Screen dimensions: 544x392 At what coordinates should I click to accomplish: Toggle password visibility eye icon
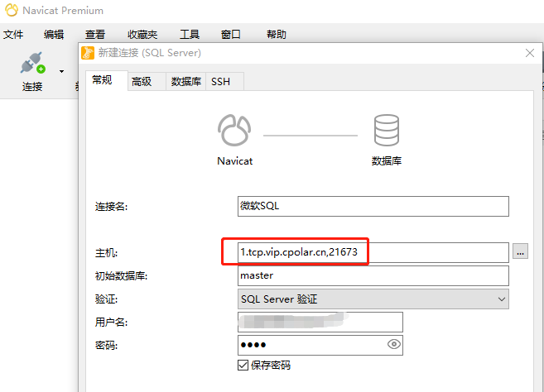tap(394, 344)
